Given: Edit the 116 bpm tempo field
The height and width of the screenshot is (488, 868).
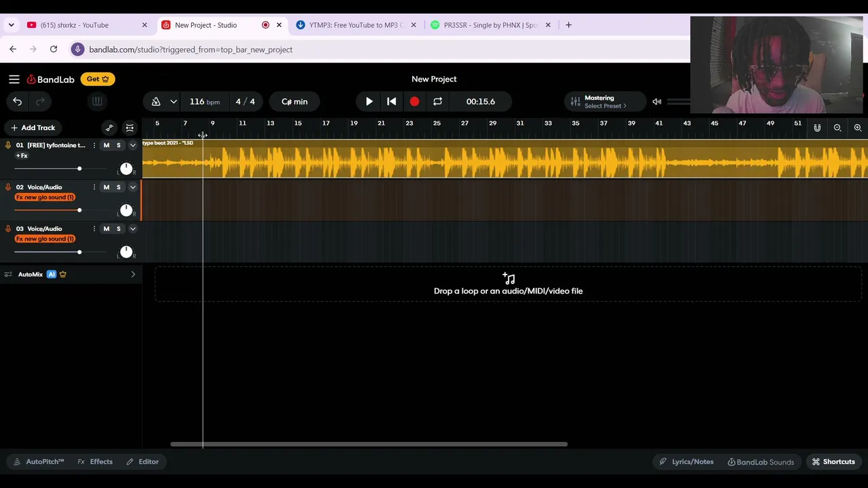Looking at the screenshot, I should pos(204,102).
